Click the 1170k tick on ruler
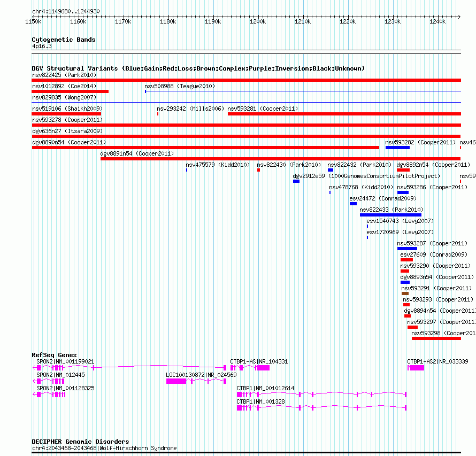 [x=123, y=21]
